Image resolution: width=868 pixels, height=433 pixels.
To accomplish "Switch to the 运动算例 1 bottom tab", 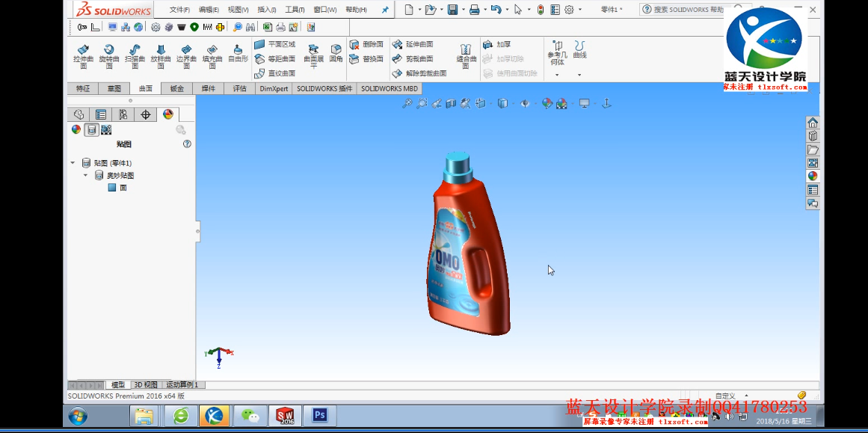I will click(x=182, y=385).
